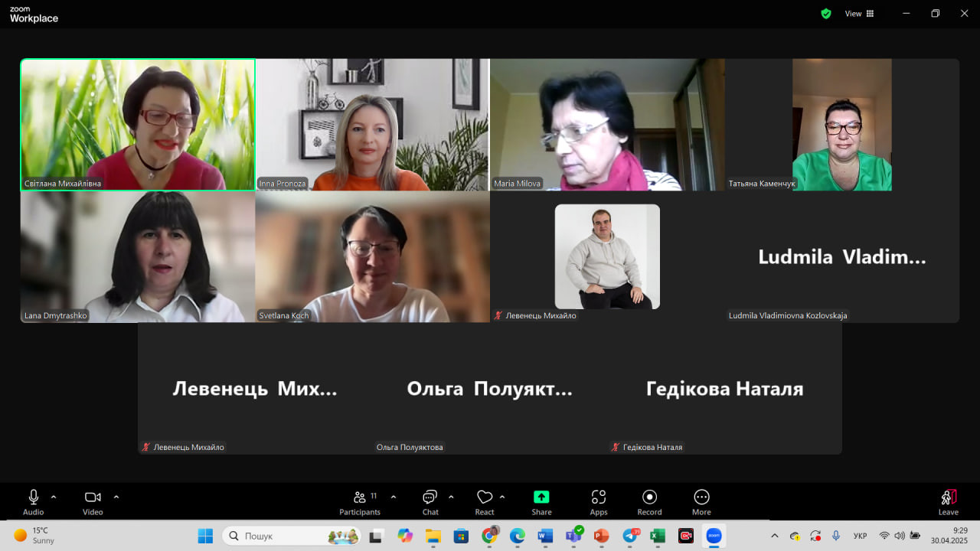This screenshot has width=980, height=551.
Task: Switch to PowerPoint on the taskbar
Action: 601,536
